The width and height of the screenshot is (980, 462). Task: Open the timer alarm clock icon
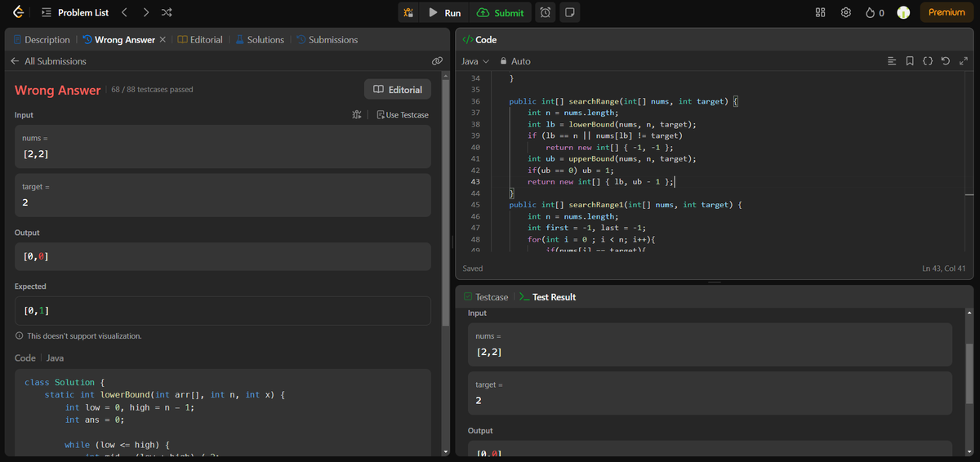pyautogui.click(x=546, y=12)
